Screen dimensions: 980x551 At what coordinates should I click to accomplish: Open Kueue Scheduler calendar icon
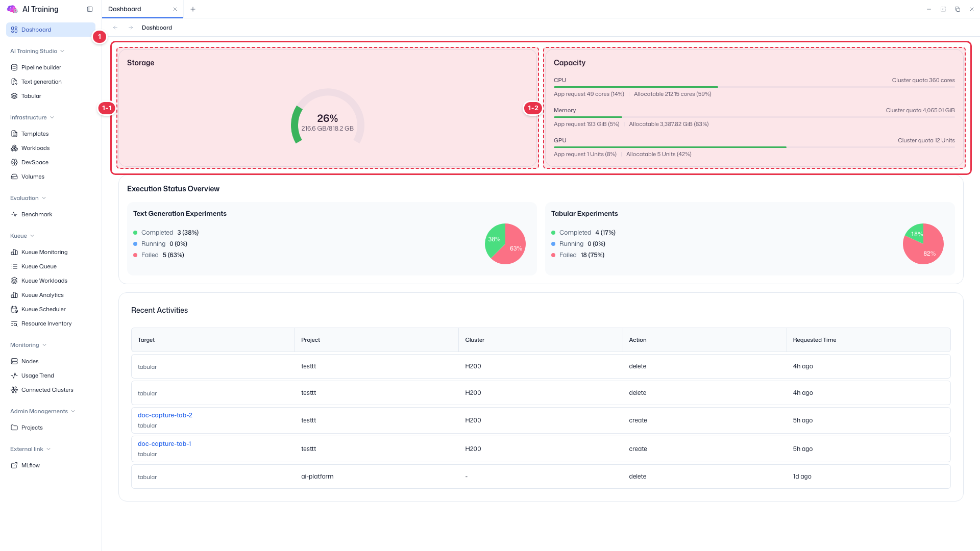(x=14, y=309)
